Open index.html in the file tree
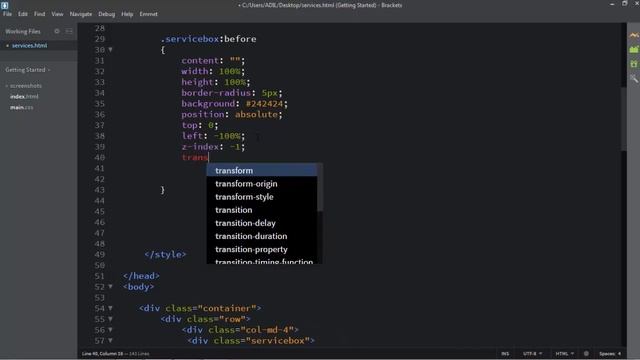 pyautogui.click(x=24, y=97)
